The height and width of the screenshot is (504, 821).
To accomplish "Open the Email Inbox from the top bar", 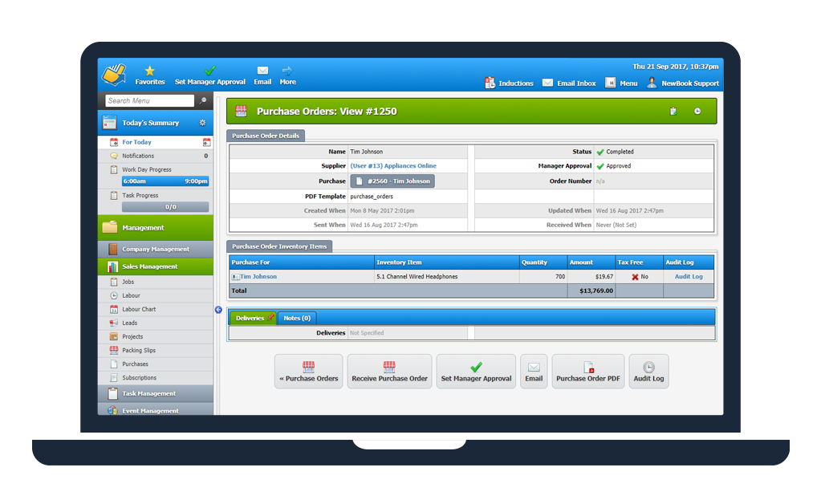I will (568, 83).
